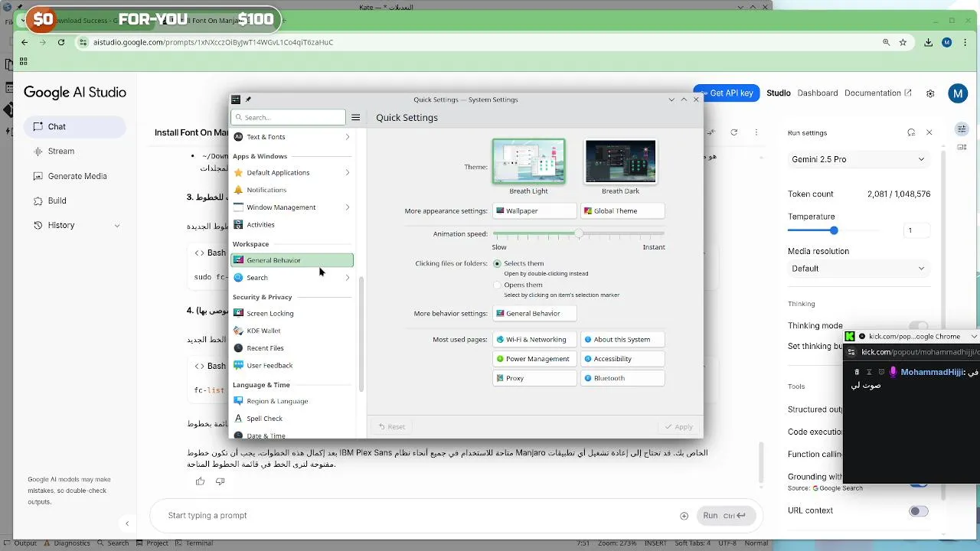This screenshot has height=551, width=980.
Task: Click the pin icon in System Settings title bar
Action: (248, 99)
